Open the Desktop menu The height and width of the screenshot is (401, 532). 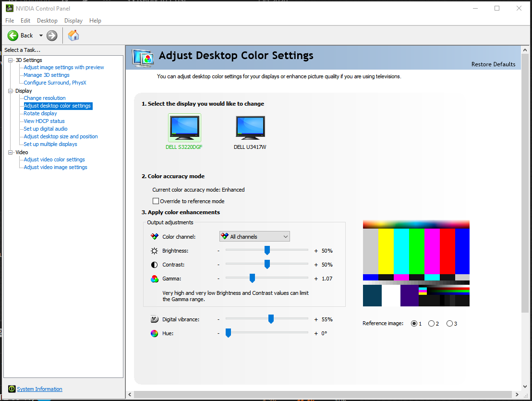47,21
